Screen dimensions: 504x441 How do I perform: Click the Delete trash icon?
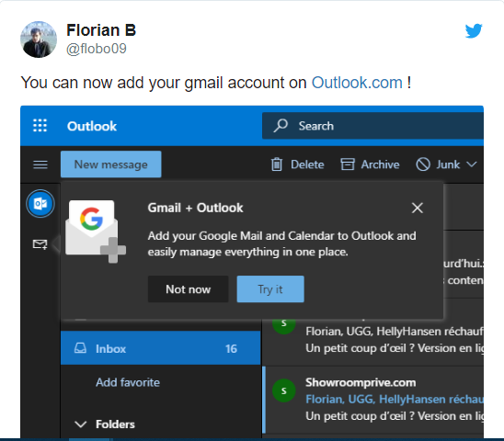pos(277,164)
